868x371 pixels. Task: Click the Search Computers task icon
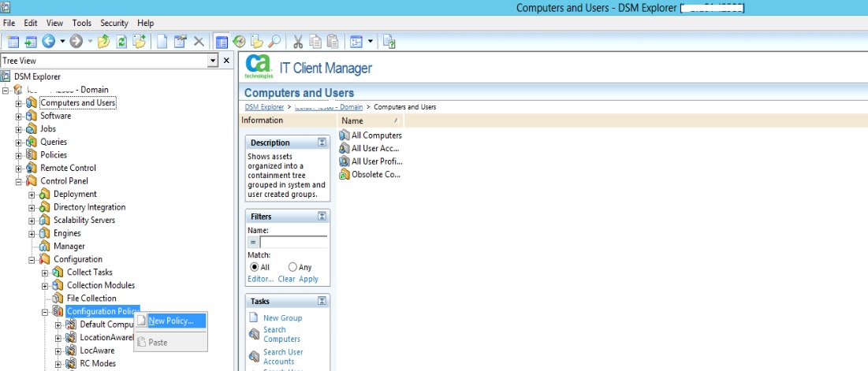(x=254, y=334)
